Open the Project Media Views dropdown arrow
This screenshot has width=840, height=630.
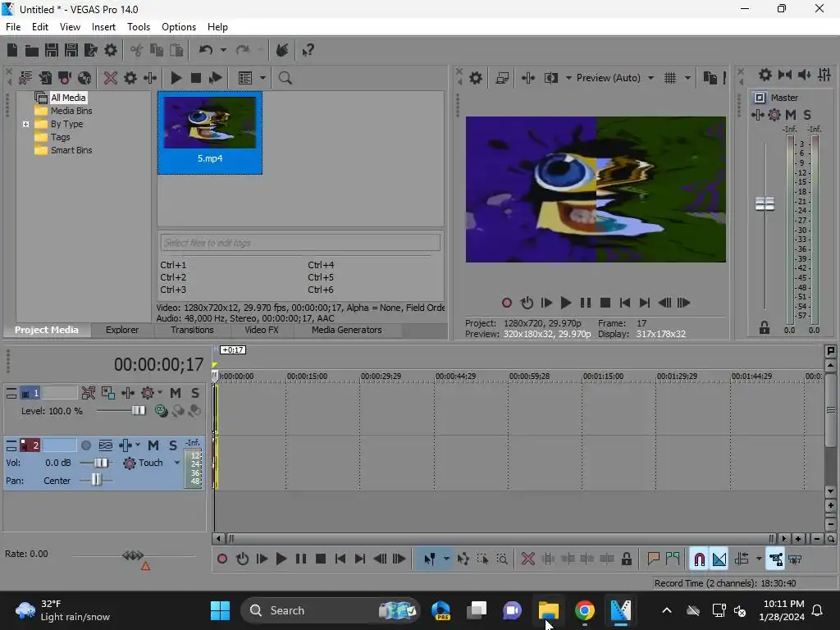pos(262,78)
